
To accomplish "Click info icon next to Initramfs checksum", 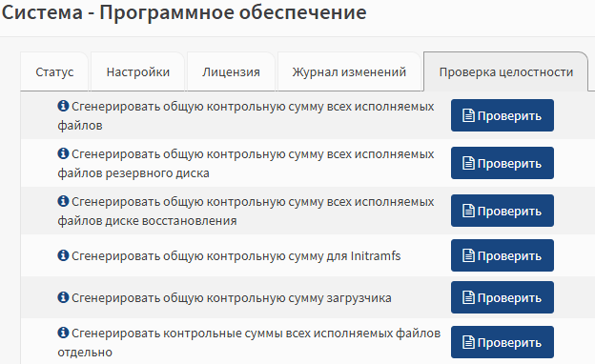I will click(x=63, y=255).
